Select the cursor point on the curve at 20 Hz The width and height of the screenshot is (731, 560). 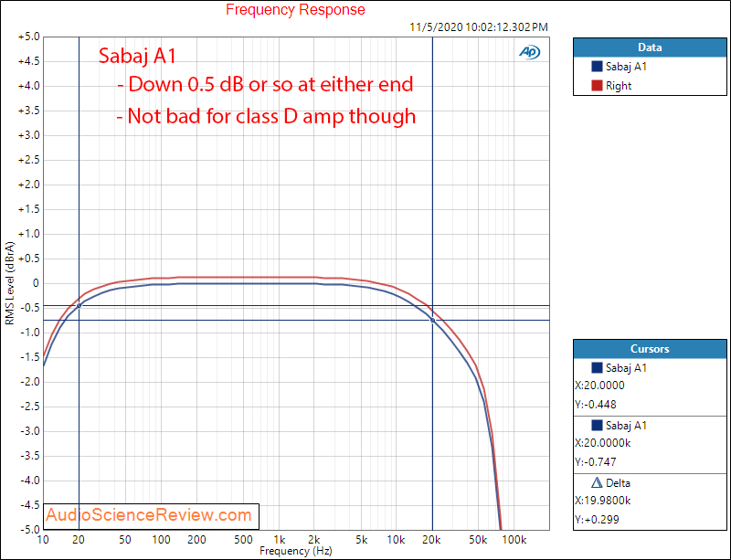coord(79,305)
